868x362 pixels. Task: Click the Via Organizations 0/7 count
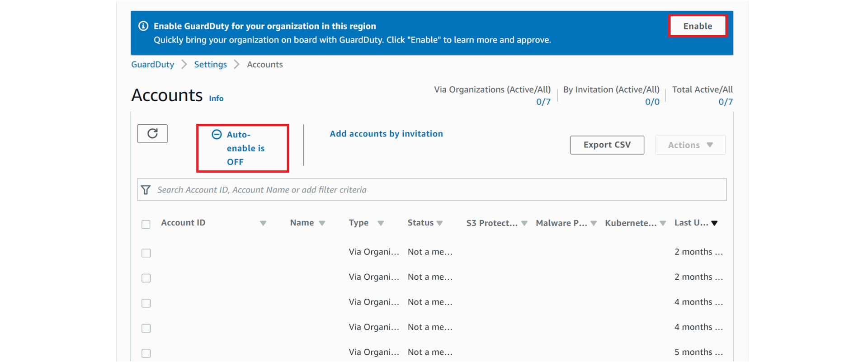click(x=543, y=102)
